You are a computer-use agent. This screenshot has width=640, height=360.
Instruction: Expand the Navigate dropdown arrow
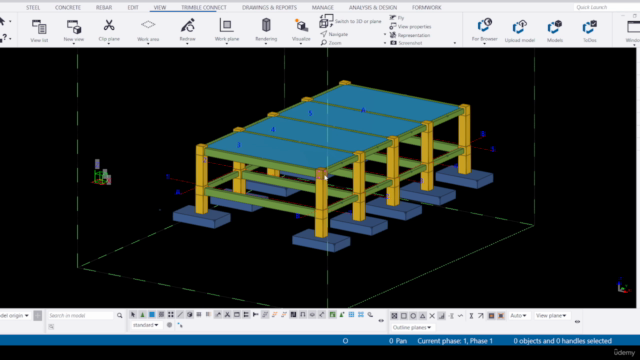click(385, 34)
